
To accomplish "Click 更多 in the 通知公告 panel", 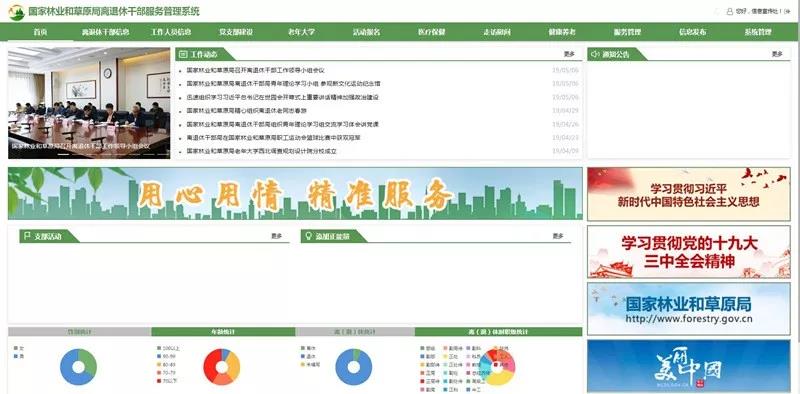I will 777,54.
